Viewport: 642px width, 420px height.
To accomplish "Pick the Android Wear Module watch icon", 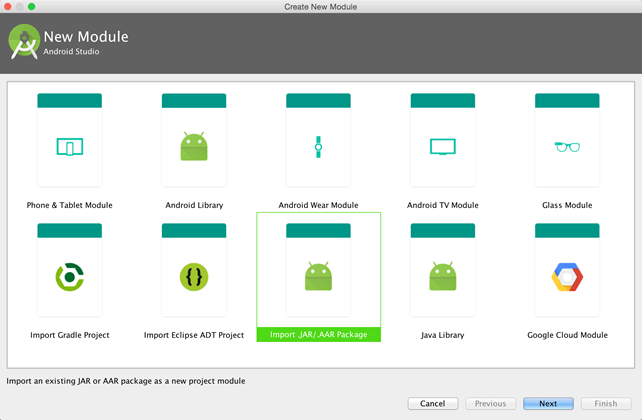I will (x=318, y=147).
